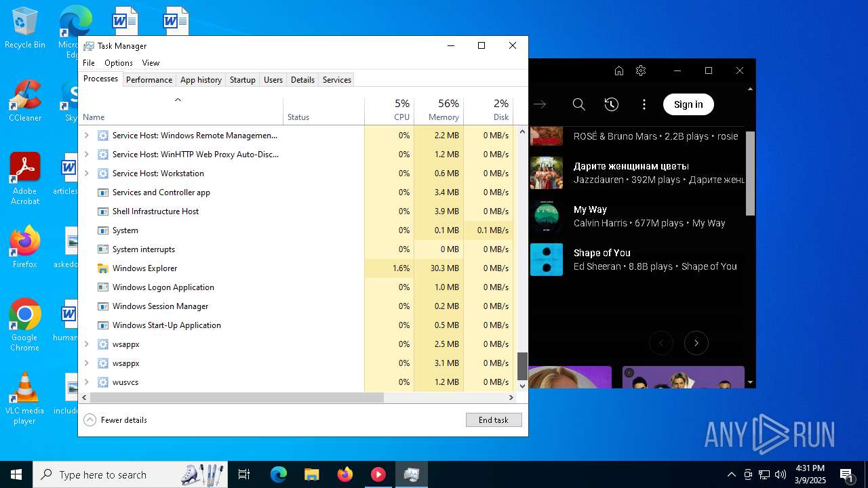Select the Windows Session Manager row
Screen dimensions: 868x488
coord(296,306)
